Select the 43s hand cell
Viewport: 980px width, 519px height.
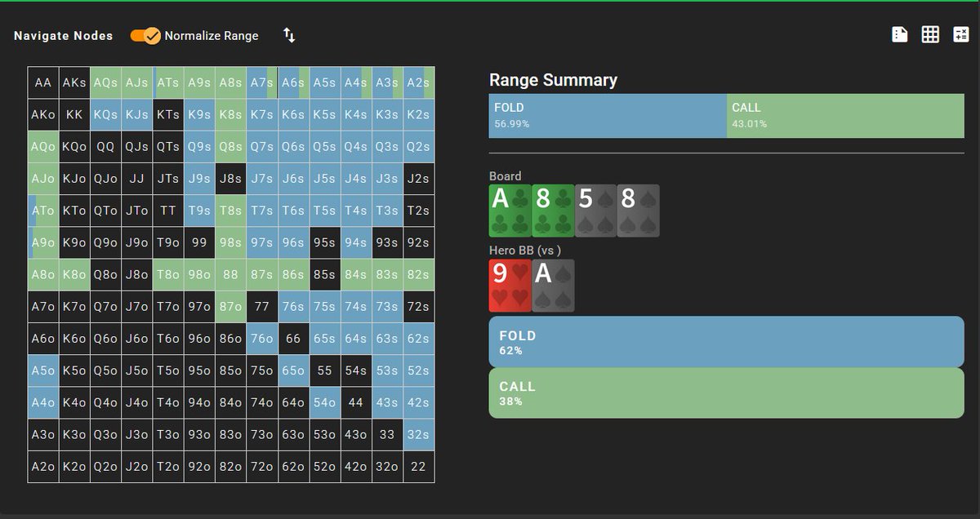pyautogui.click(x=387, y=402)
